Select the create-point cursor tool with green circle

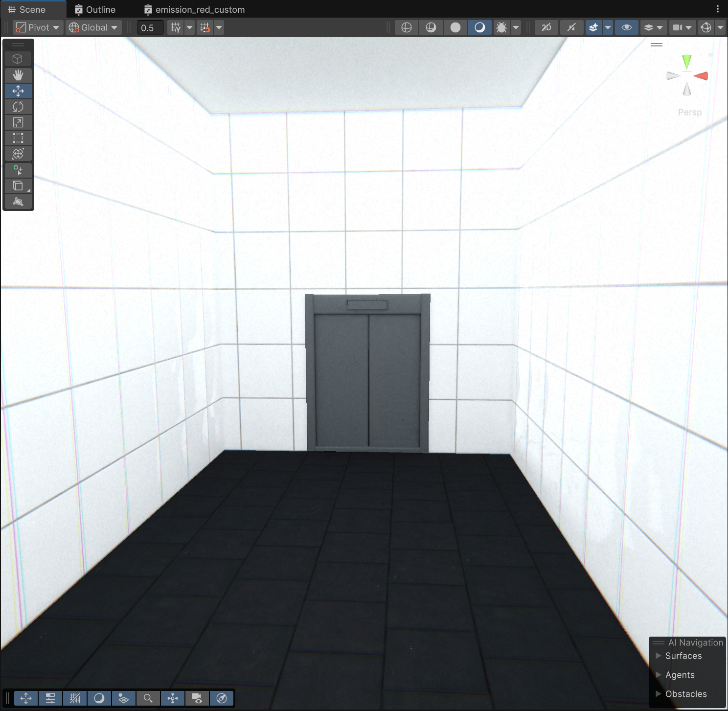click(18, 170)
